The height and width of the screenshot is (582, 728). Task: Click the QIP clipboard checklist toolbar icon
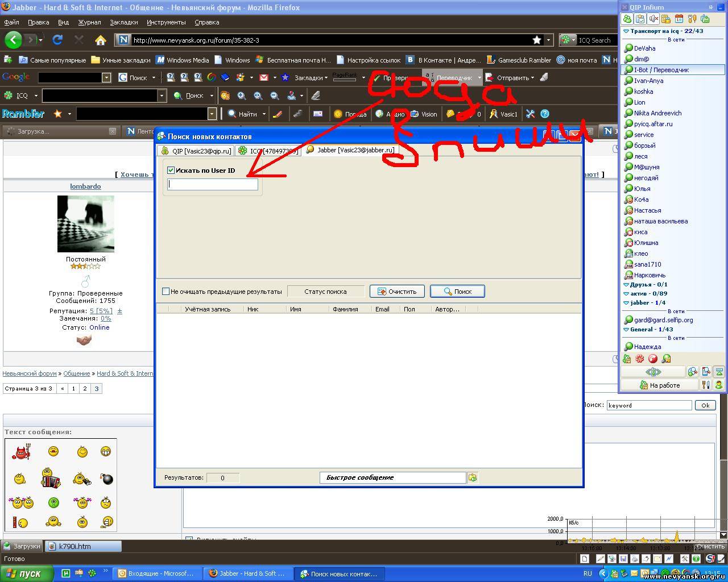click(640, 19)
